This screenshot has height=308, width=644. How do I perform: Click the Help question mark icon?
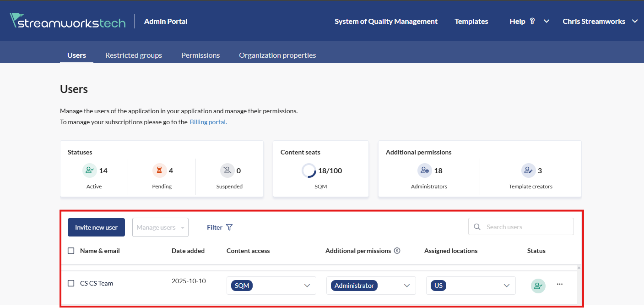coord(532,21)
